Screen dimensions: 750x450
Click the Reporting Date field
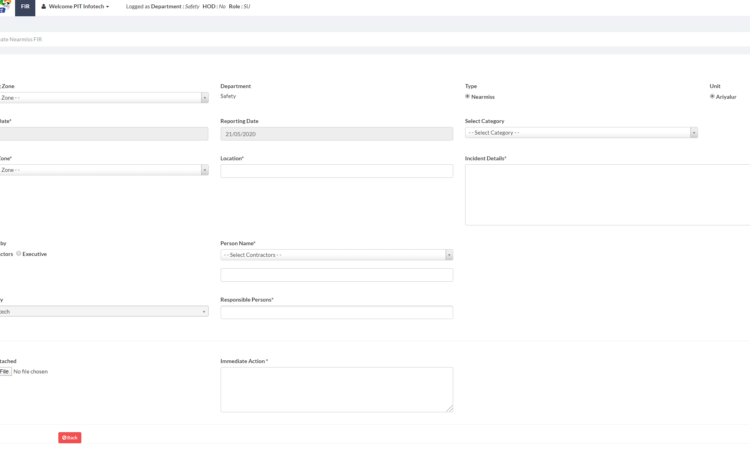(x=336, y=134)
